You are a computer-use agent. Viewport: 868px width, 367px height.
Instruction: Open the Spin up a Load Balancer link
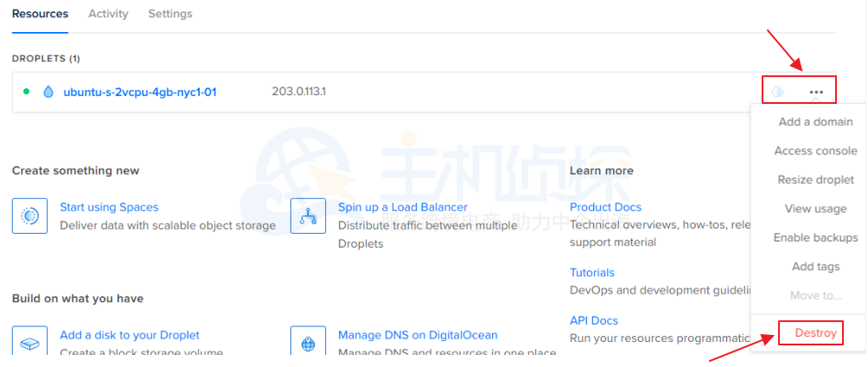tap(403, 208)
